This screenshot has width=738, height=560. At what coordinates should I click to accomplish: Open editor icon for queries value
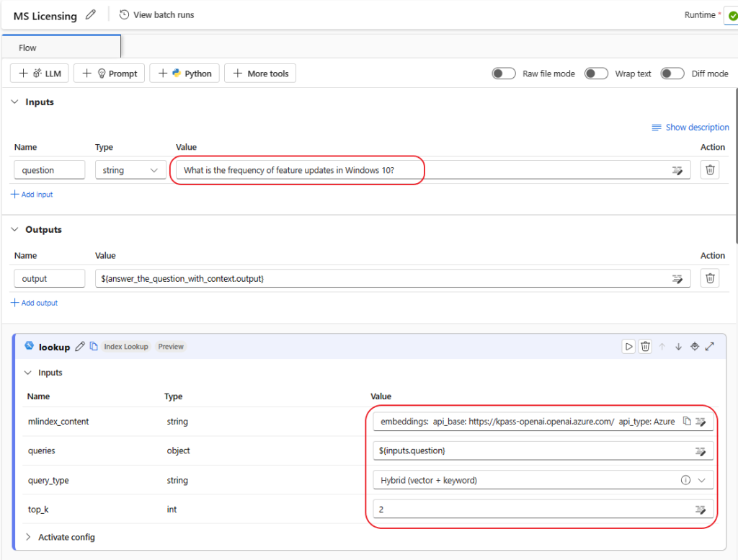[x=701, y=452]
